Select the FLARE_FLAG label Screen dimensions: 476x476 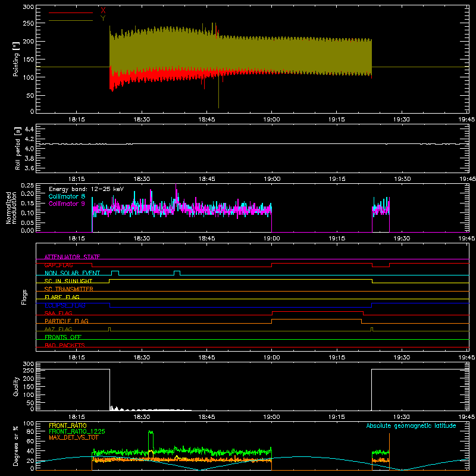62,297
